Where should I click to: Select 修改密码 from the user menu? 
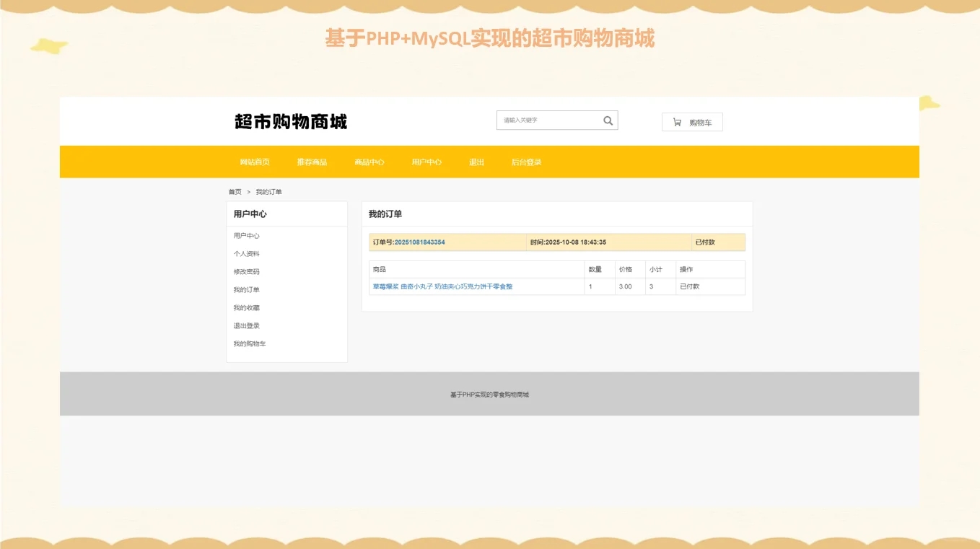tap(245, 271)
